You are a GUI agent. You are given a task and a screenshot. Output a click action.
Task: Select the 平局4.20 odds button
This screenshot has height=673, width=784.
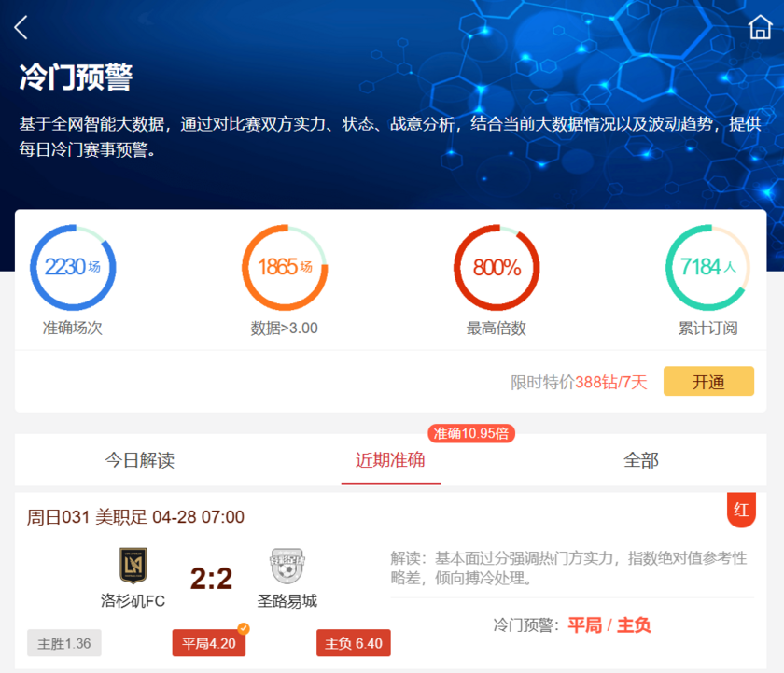(x=209, y=643)
